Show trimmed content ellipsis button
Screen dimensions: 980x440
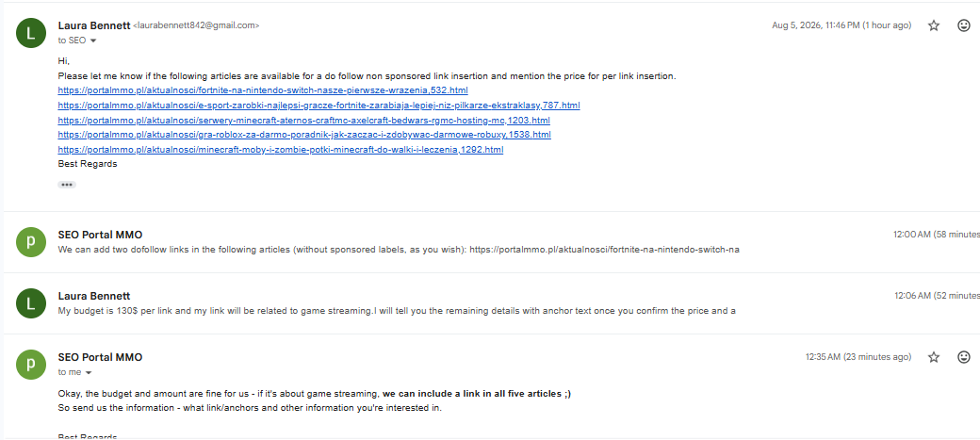click(x=67, y=185)
